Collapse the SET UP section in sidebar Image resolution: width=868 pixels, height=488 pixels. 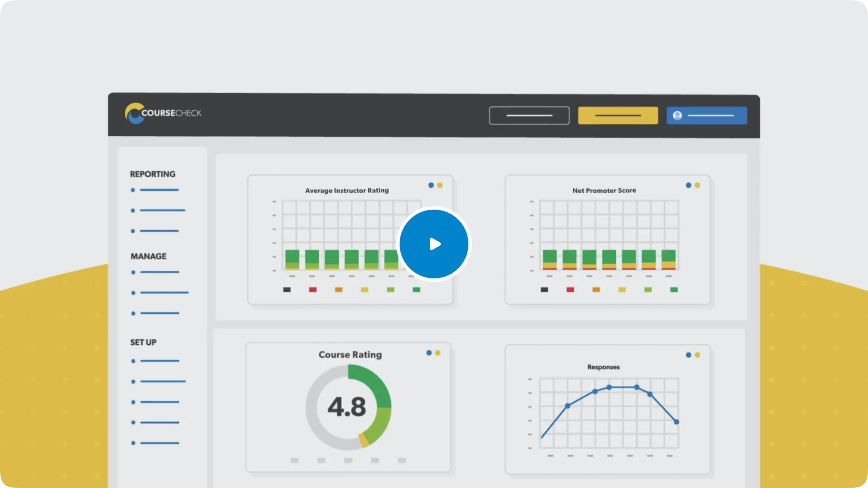coord(143,342)
